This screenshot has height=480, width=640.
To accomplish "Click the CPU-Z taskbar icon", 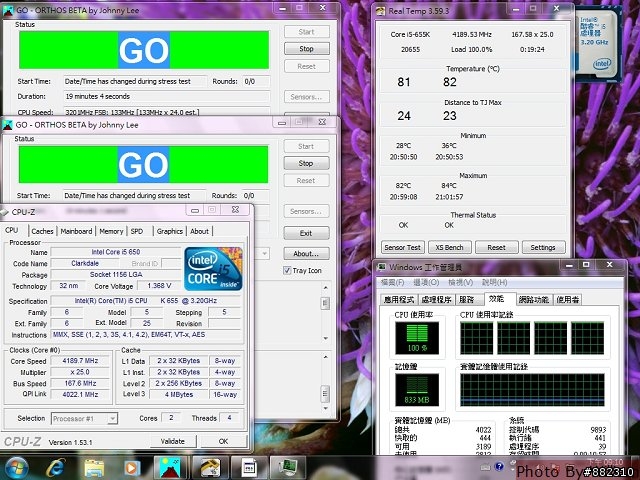I will tap(249, 468).
